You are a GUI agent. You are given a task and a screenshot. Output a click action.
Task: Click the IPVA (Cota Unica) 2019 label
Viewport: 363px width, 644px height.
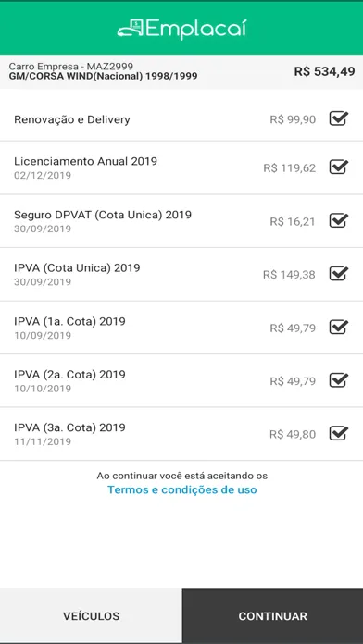click(77, 267)
